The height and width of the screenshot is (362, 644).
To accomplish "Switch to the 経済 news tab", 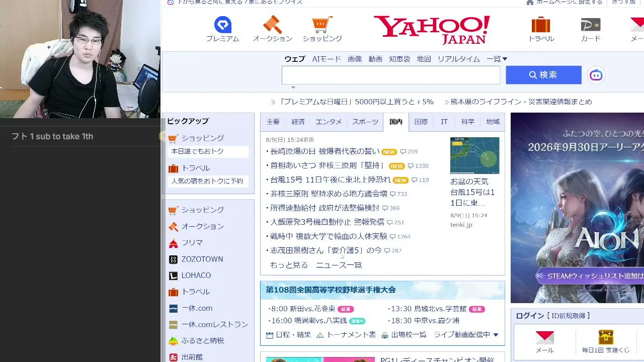I will pos(298,122).
